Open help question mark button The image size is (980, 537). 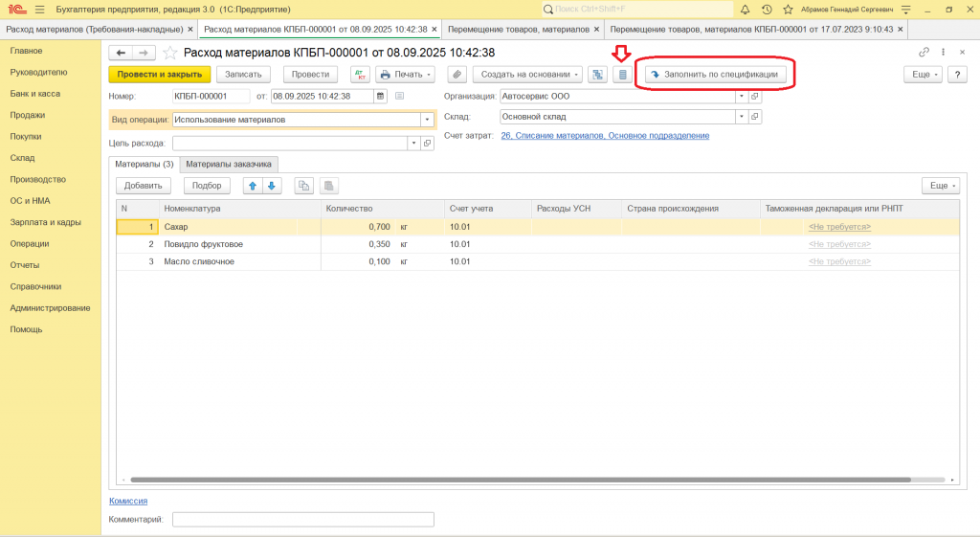coord(957,75)
